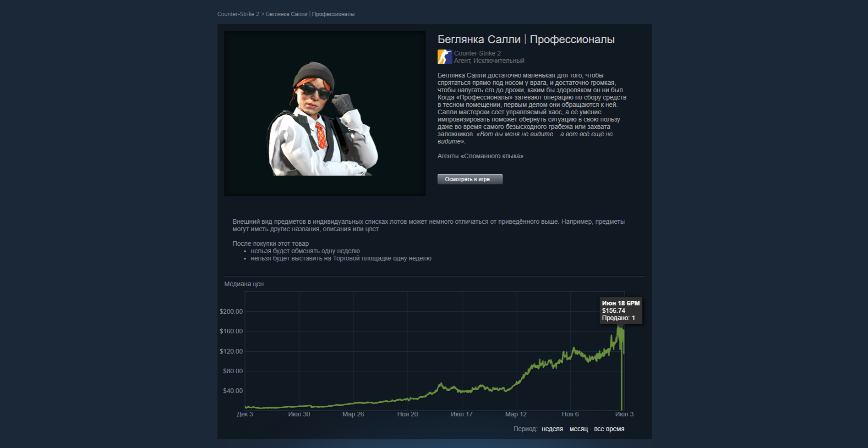Click the $40.00 label on price axis
This screenshot has width=868, height=448.
(233, 391)
